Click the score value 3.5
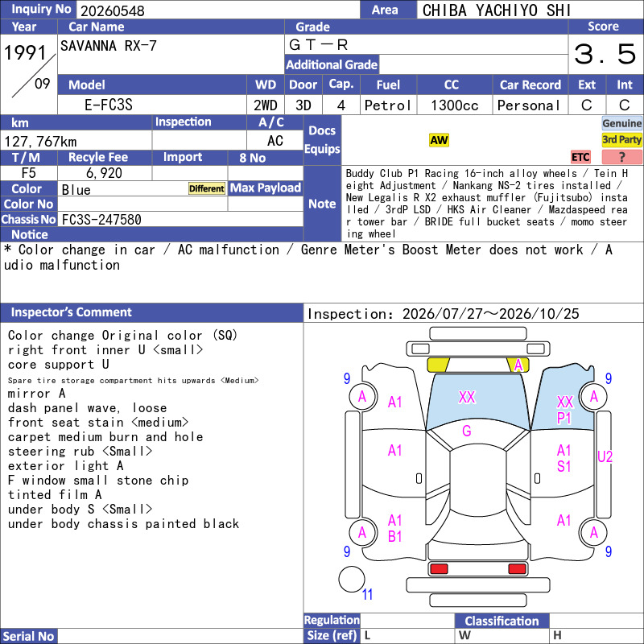This screenshot has height=644, width=644. click(605, 54)
